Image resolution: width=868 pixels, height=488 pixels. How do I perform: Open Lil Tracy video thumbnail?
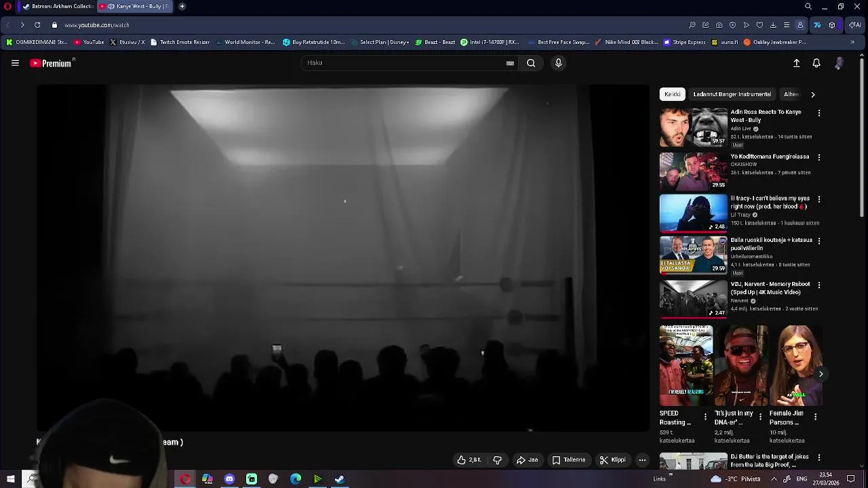coord(693,213)
